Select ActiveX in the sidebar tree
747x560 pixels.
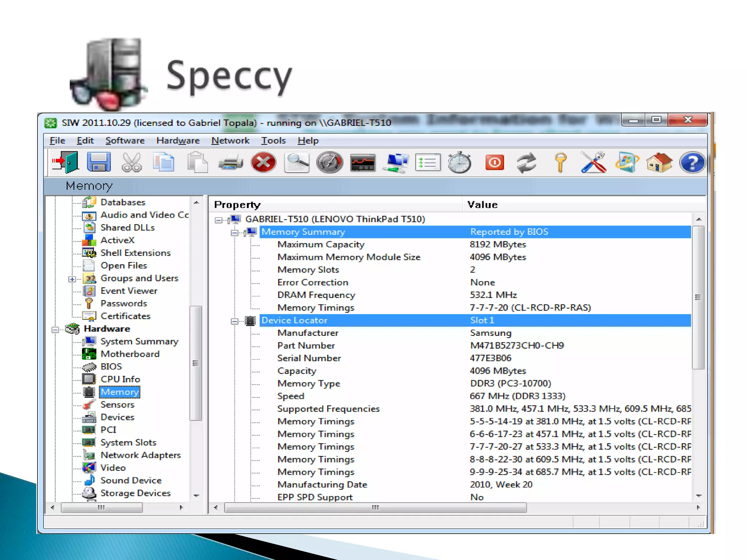pyautogui.click(x=117, y=240)
